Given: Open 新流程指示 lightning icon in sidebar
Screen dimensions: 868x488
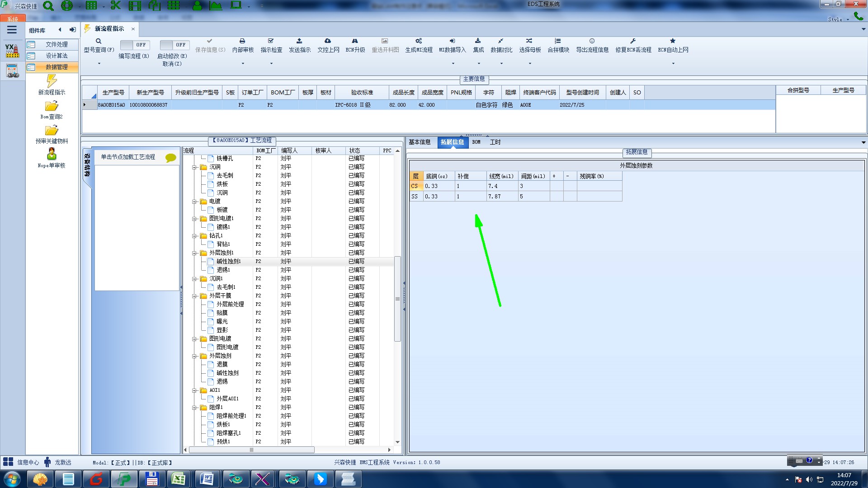Looking at the screenshot, I should pos(52,81).
